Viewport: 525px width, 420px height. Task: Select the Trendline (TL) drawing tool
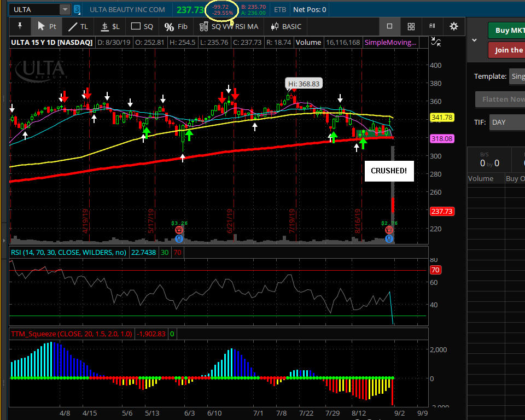[x=78, y=26]
